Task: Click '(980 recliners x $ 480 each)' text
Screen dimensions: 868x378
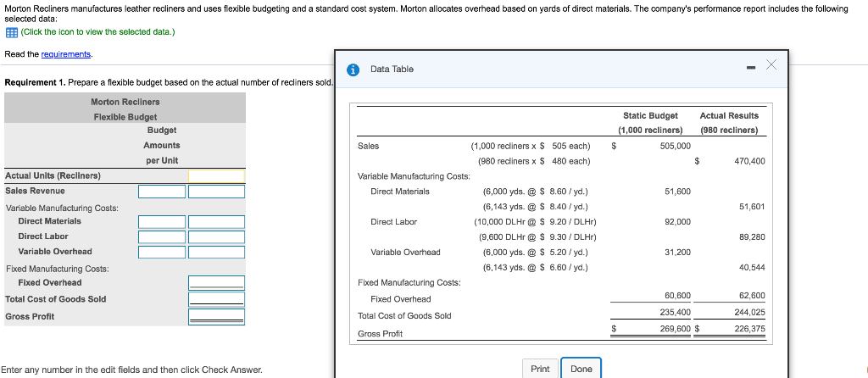Action: [x=534, y=161]
